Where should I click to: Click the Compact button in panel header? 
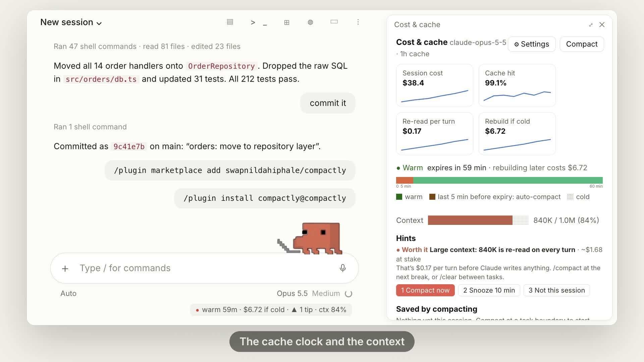click(x=582, y=44)
